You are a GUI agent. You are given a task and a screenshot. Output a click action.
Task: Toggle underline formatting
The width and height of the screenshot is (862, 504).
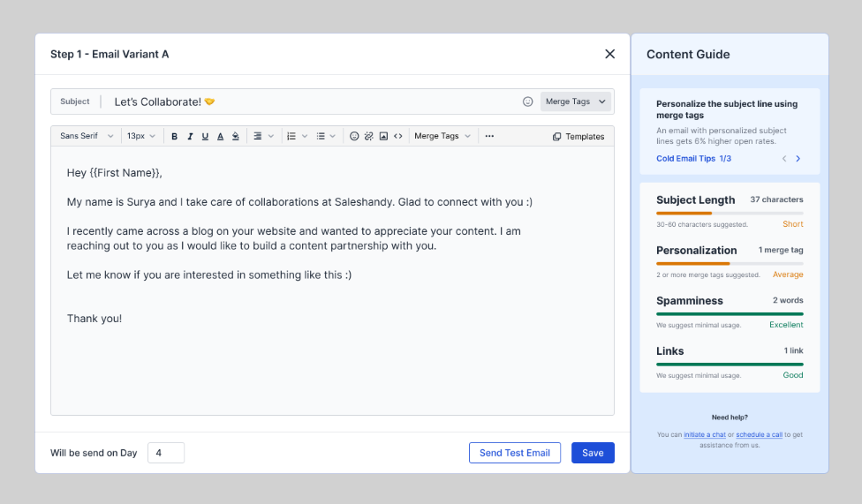(205, 136)
